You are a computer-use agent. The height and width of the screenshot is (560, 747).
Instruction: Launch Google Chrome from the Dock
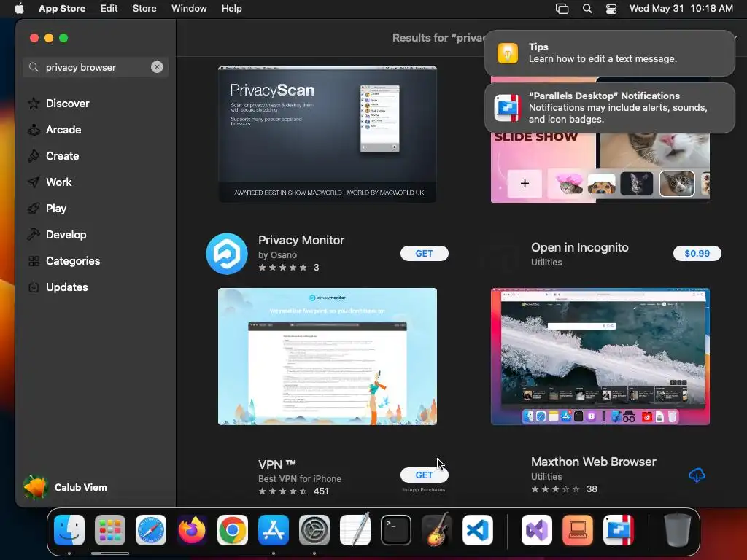tap(233, 530)
